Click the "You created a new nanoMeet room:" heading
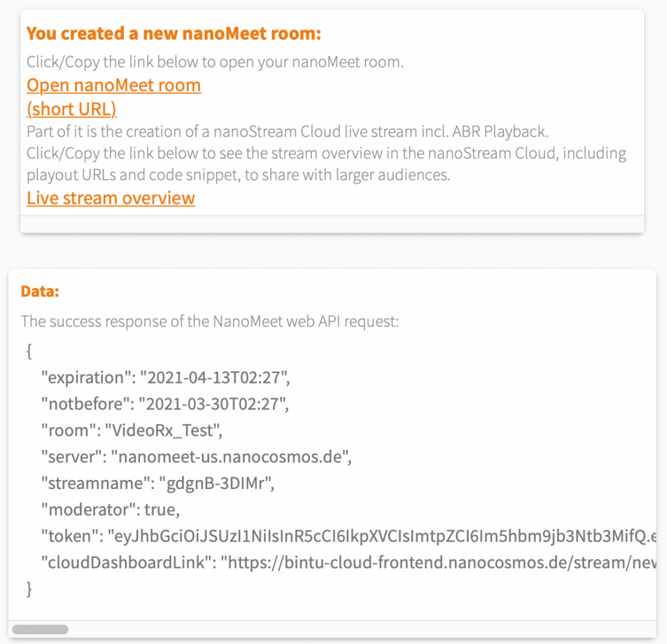The image size is (667, 644). pyautogui.click(x=174, y=33)
